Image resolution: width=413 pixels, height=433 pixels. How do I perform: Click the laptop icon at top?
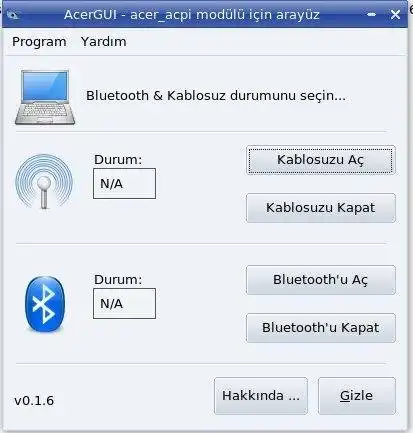point(45,97)
